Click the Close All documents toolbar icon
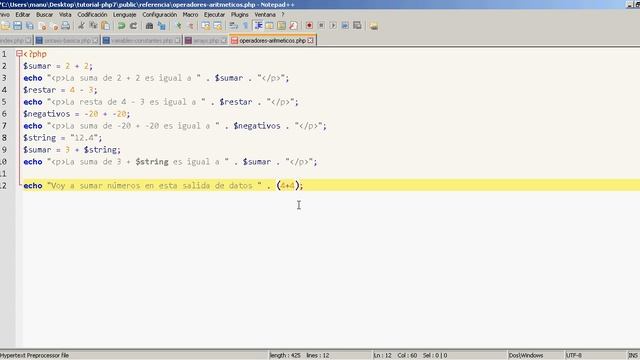Viewport: 640px width, 360px height. 55,26
